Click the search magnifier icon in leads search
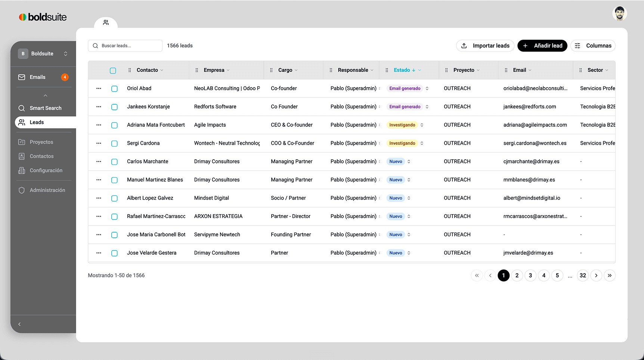Image resolution: width=644 pixels, height=360 pixels. 95,46
